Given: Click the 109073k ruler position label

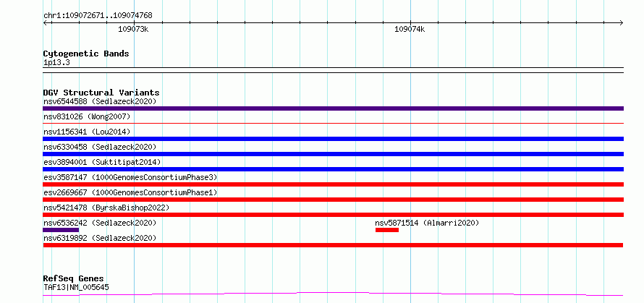Looking at the screenshot, I should pyautogui.click(x=133, y=29).
